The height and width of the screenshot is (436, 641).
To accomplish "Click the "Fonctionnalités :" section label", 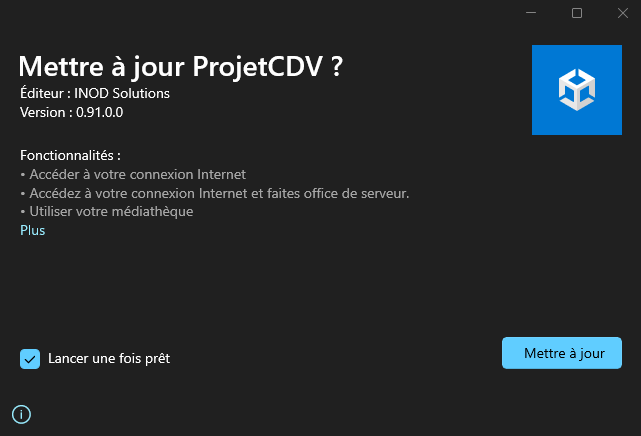I will (x=70, y=155).
